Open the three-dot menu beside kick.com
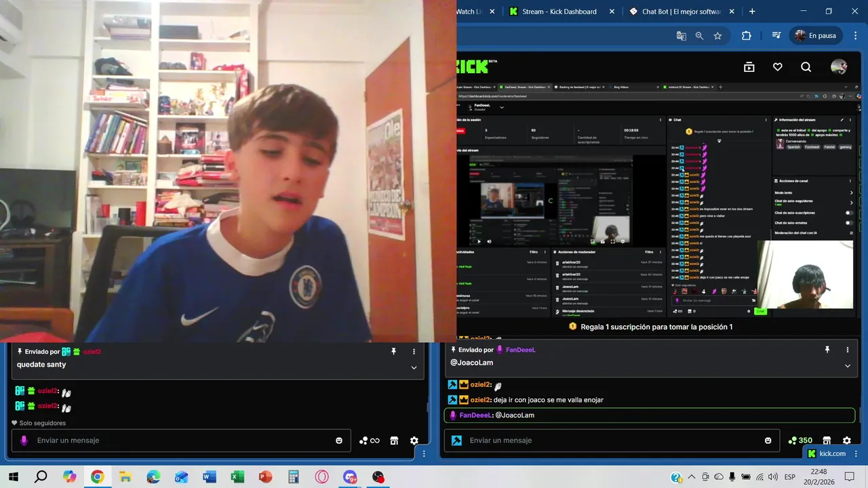 [856, 453]
